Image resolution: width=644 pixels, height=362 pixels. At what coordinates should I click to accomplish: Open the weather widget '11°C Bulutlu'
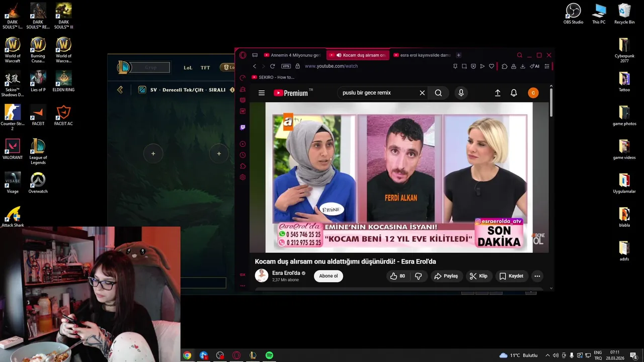pos(518,355)
